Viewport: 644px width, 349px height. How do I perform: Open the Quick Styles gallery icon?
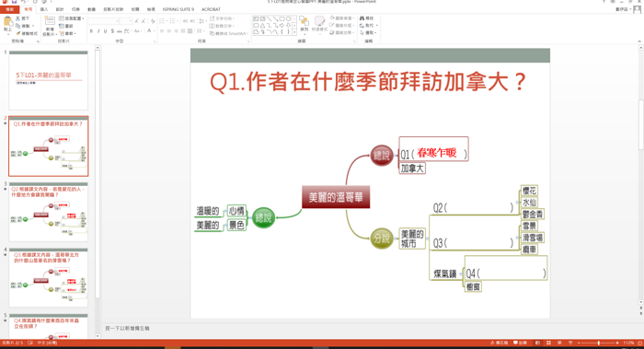[319, 22]
